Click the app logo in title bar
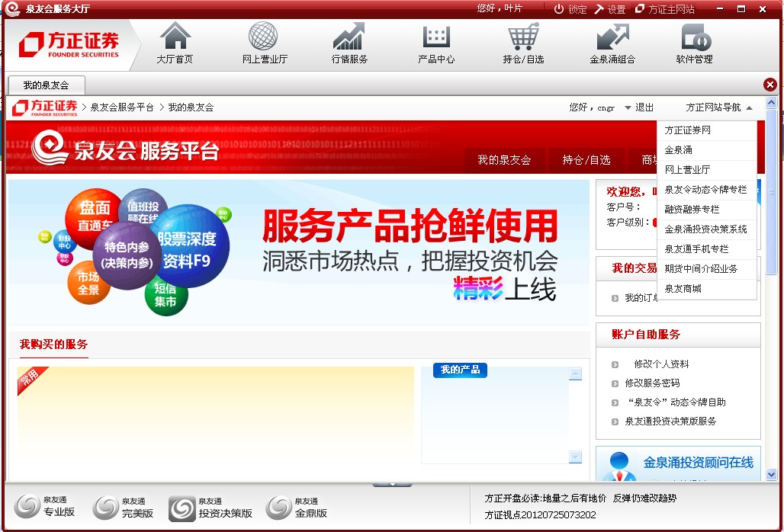 [12, 8]
